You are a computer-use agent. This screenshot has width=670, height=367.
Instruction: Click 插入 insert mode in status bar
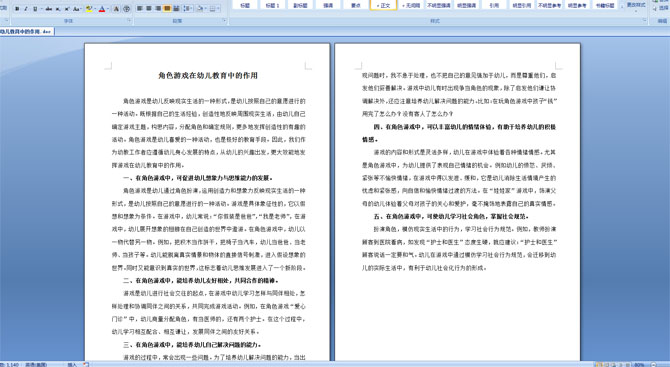pyautogui.click(x=72, y=364)
